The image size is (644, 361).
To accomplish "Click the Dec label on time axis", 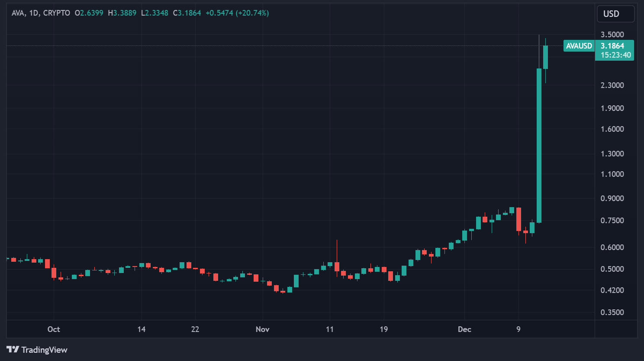I will pos(464,329).
